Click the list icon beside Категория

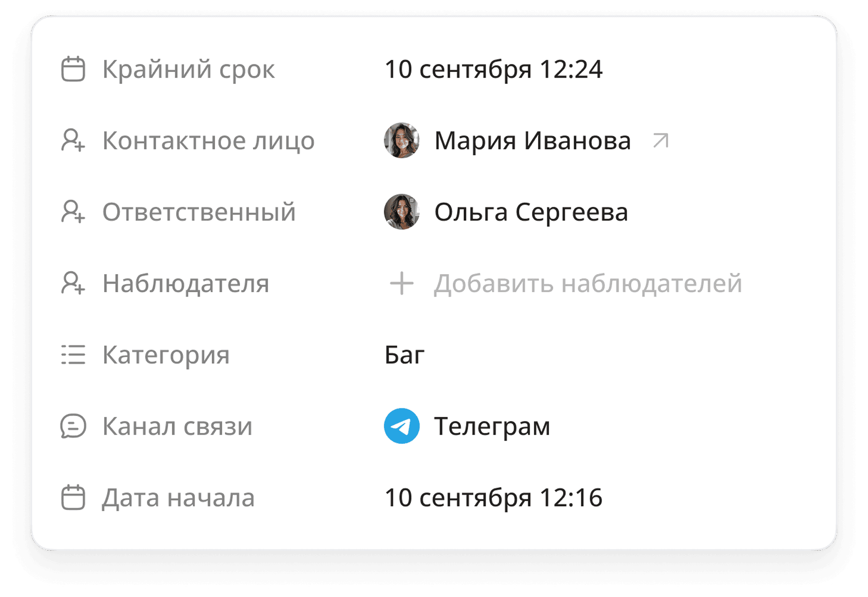(x=73, y=355)
